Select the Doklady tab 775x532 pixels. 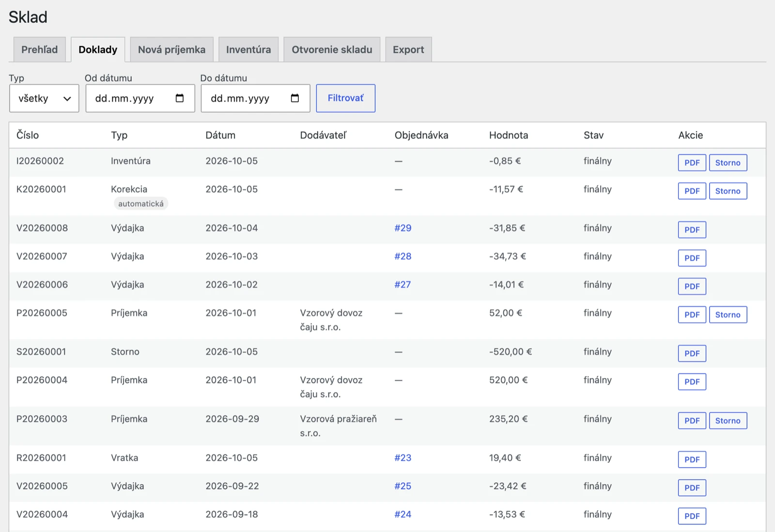[x=98, y=49]
